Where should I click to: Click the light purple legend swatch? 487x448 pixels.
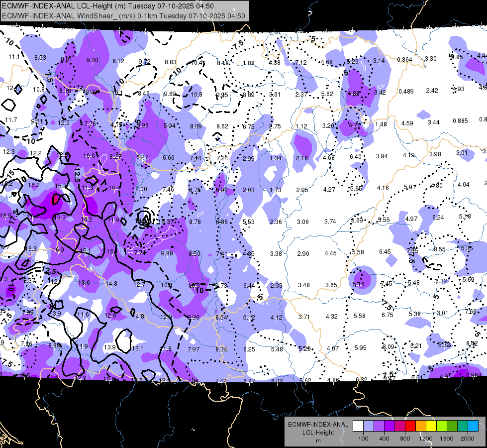(x=379, y=426)
